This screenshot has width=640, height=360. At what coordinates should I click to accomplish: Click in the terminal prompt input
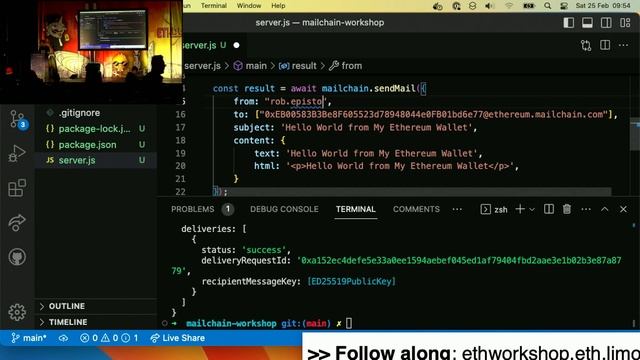[349, 323]
